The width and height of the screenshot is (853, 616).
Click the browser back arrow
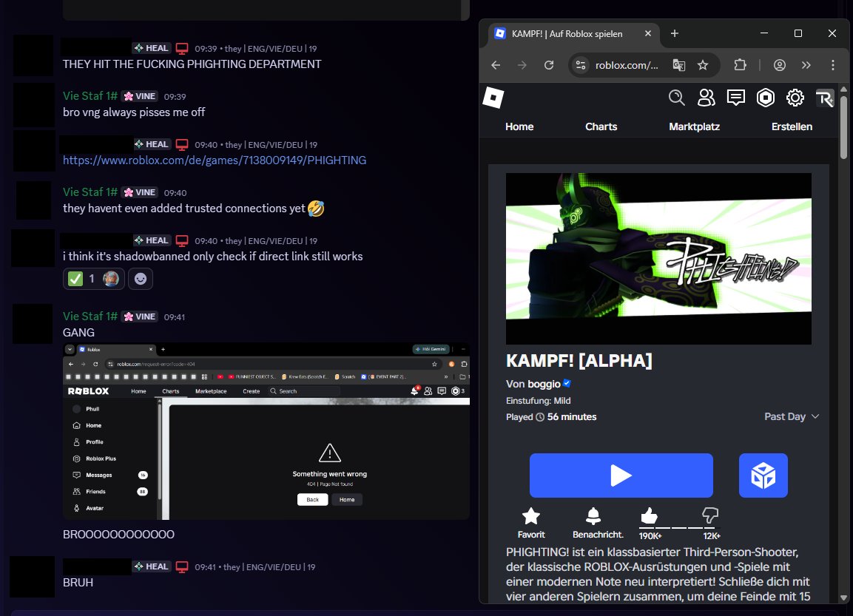[496, 65]
